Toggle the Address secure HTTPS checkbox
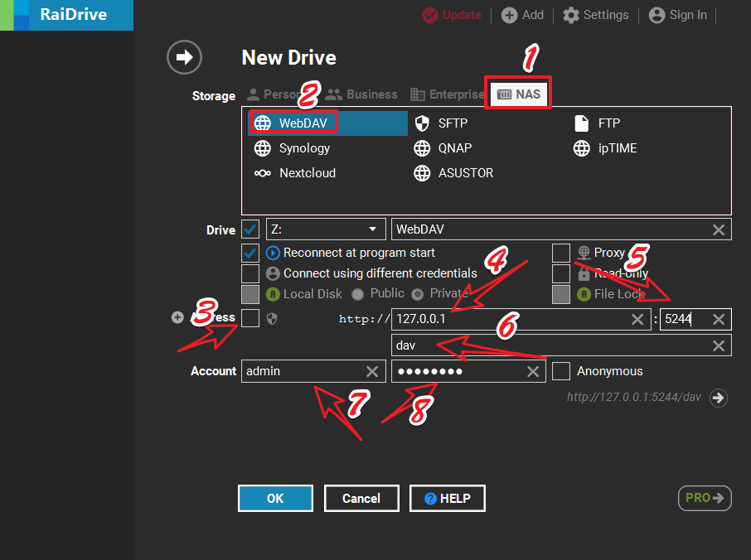Image resolution: width=751 pixels, height=560 pixels. tap(250, 318)
